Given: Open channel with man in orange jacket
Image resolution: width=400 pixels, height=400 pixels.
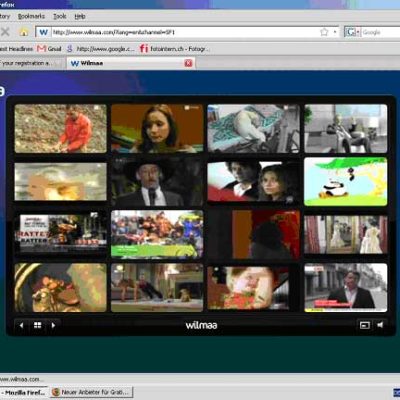Looking at the screenshot, I should click(60, 128).
